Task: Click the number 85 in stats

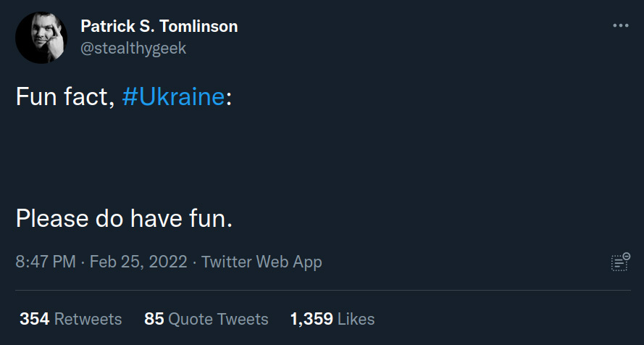Action: coord(154,319)
